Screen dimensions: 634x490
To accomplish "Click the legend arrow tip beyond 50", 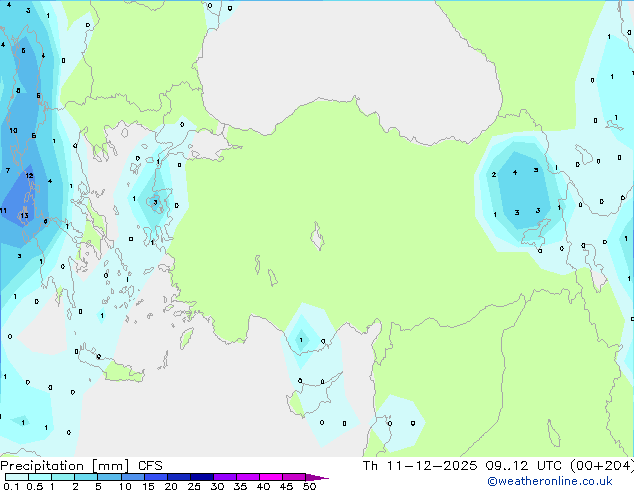I will tap(317, 477).
